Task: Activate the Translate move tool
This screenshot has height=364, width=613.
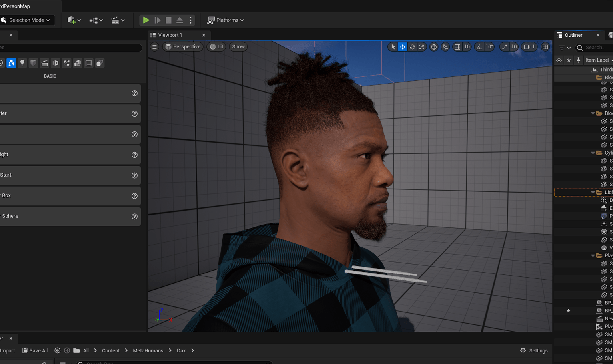Action: [x=403, y=47]
